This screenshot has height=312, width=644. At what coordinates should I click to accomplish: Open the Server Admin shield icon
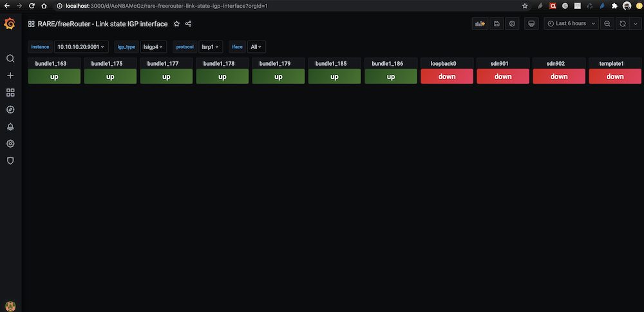[x=11, y=161]
